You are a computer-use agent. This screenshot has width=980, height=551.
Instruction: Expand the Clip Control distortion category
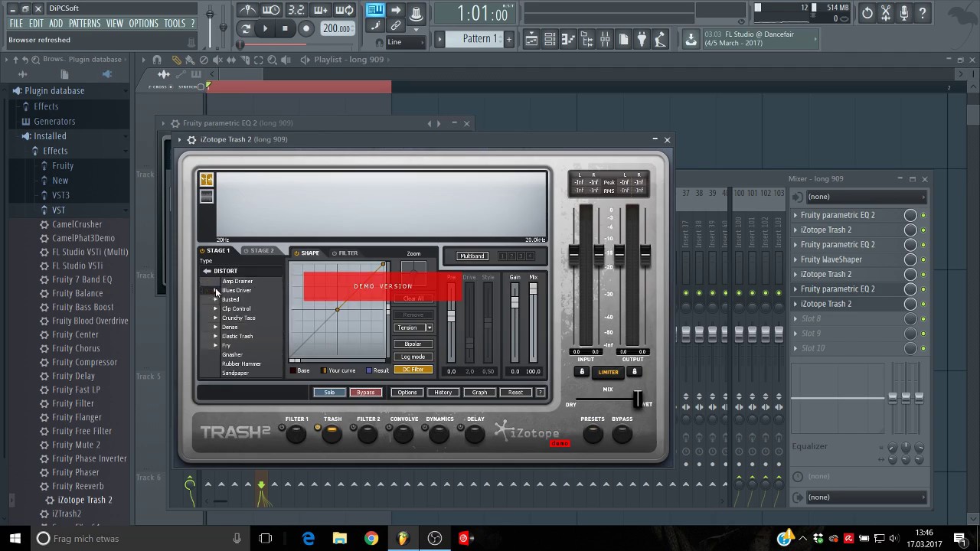215,308
